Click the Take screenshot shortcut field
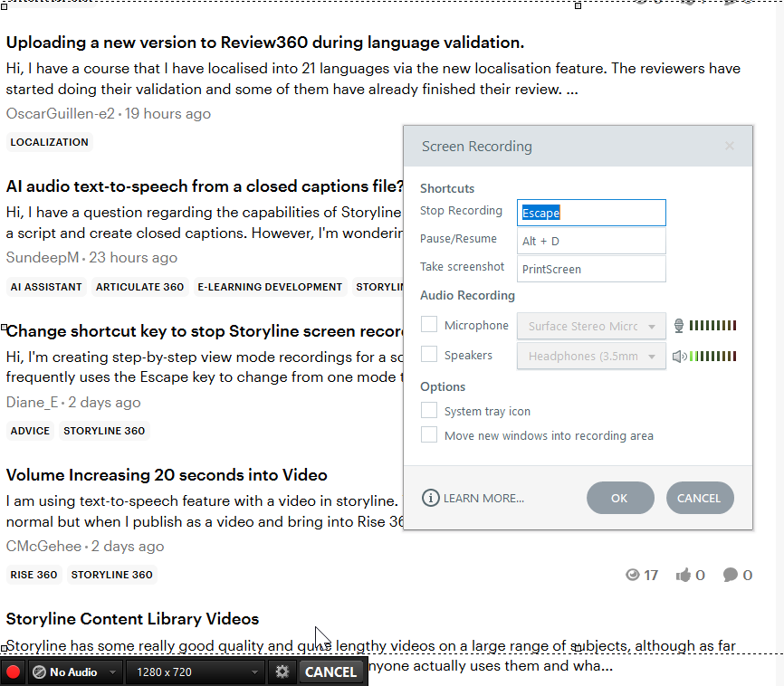784x686 pixels. click(591, 269)
